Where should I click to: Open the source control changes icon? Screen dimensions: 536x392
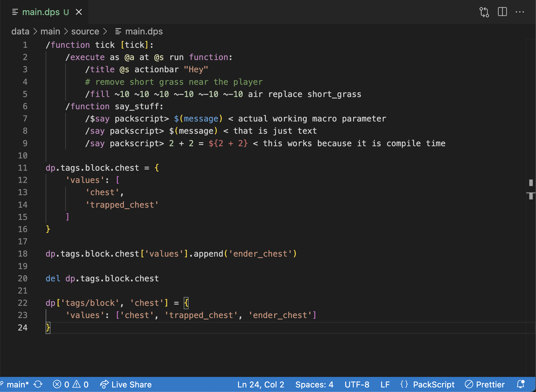[x=484, y=12]
